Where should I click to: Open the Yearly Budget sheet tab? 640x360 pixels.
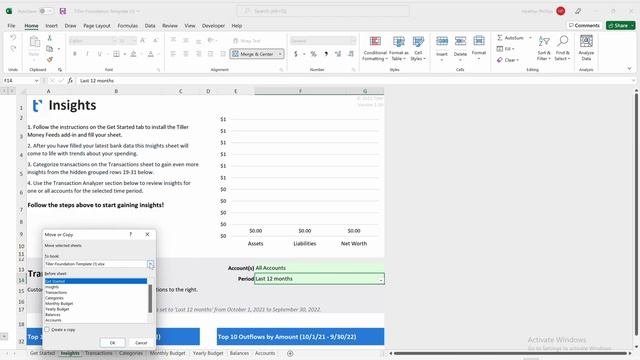208,353
